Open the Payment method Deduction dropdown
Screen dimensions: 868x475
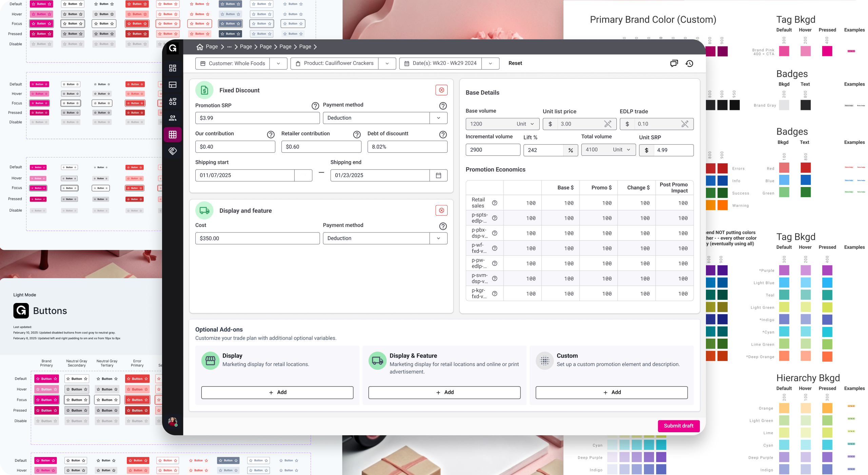(x=438, y=118)
